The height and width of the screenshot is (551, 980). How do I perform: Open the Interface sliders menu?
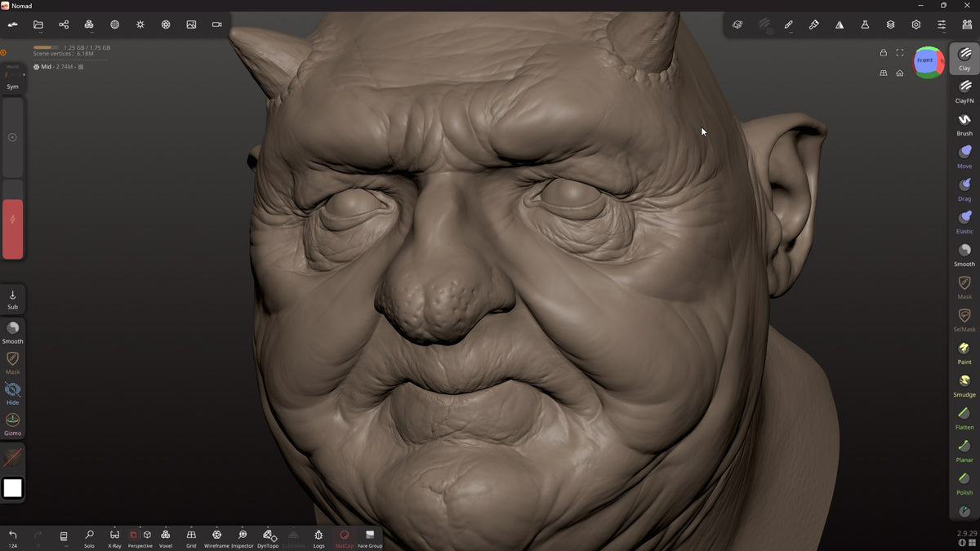942,24
